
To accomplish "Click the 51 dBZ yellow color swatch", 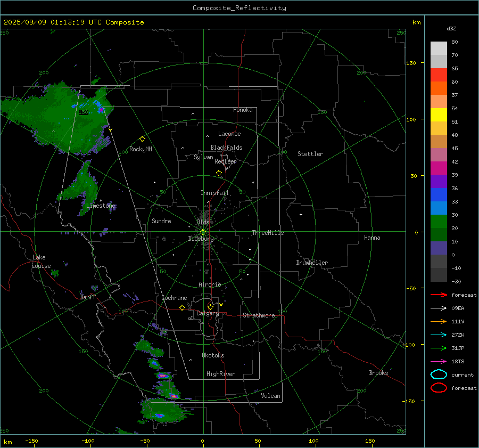I will coord(439,115).
